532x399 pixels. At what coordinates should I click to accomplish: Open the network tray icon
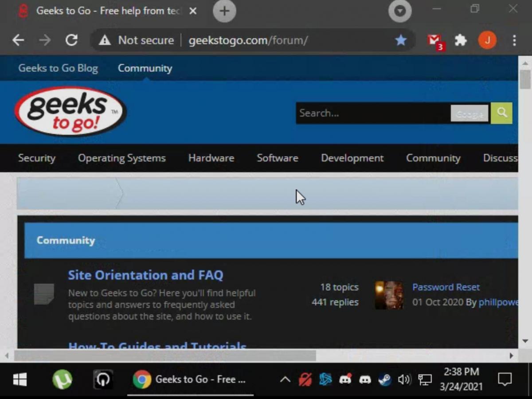click(425, 379)
